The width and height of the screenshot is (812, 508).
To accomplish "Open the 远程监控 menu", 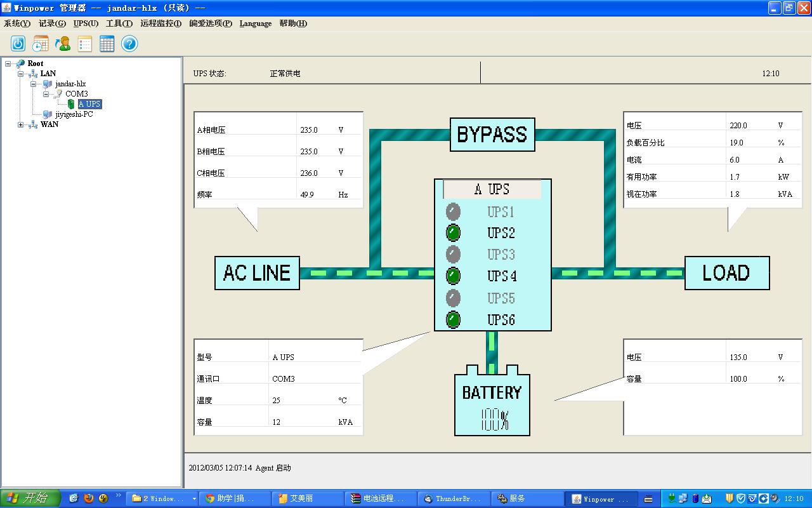I will coord(160,23).
